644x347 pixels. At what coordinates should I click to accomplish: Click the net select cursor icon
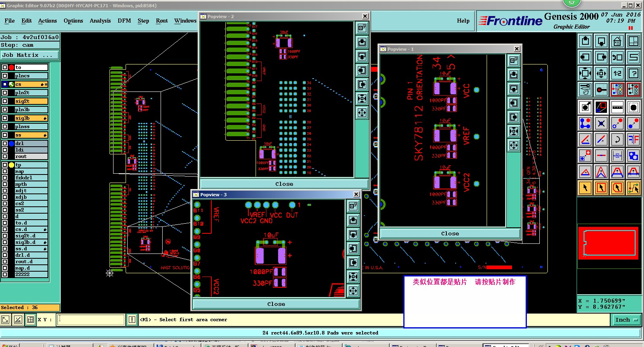[x=634, y=188]
